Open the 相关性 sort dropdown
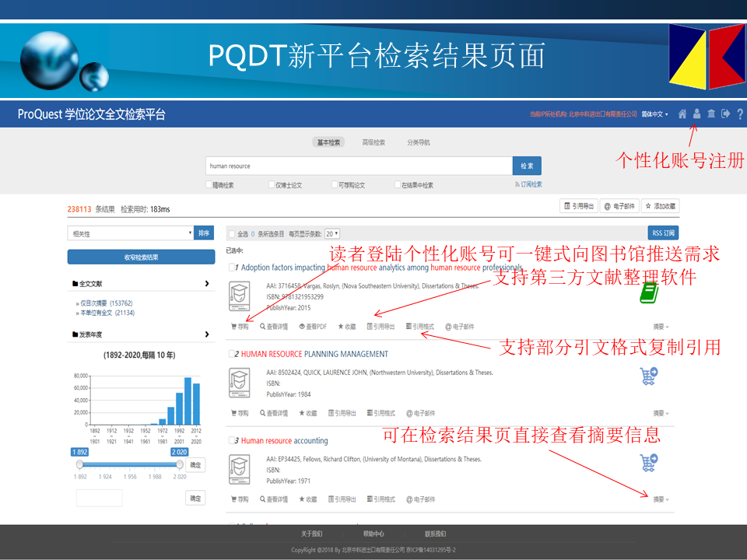747x560 pixels. 130,233
